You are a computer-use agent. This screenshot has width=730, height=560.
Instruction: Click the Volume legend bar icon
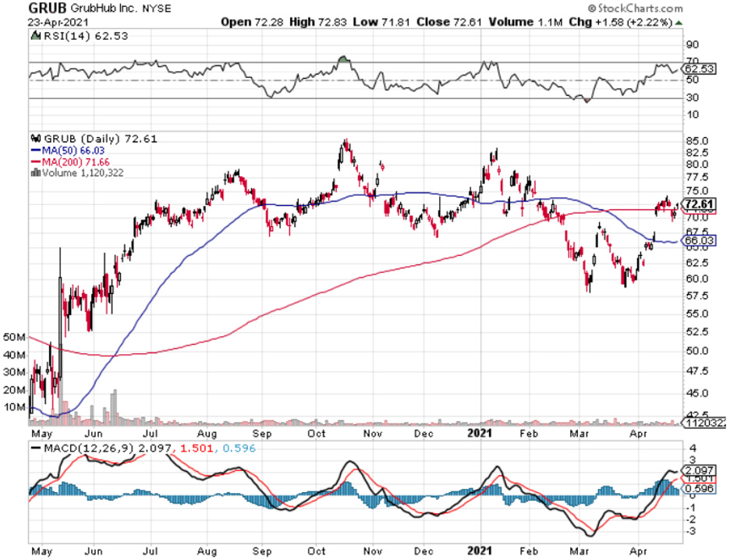(34, 172)
